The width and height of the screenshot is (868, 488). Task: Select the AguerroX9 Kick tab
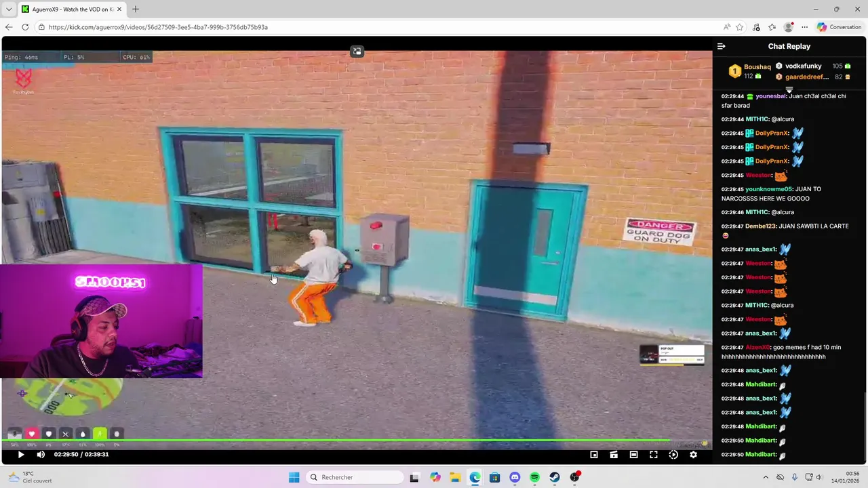point(71,9)
